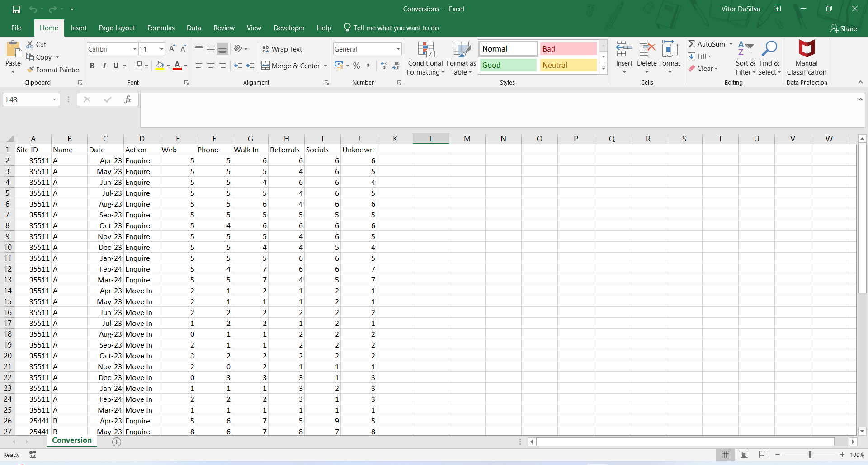Click the Decrease Indent icon
The width and height of the screenshot is (868, 465).
(x=238, y=66)
